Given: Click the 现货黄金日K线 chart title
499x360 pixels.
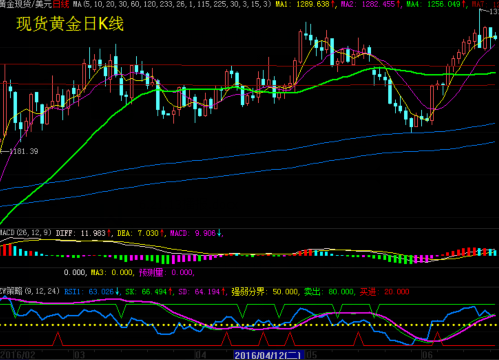Looking at the screenshot, I should pyautogui.click(x=70, y=24).
